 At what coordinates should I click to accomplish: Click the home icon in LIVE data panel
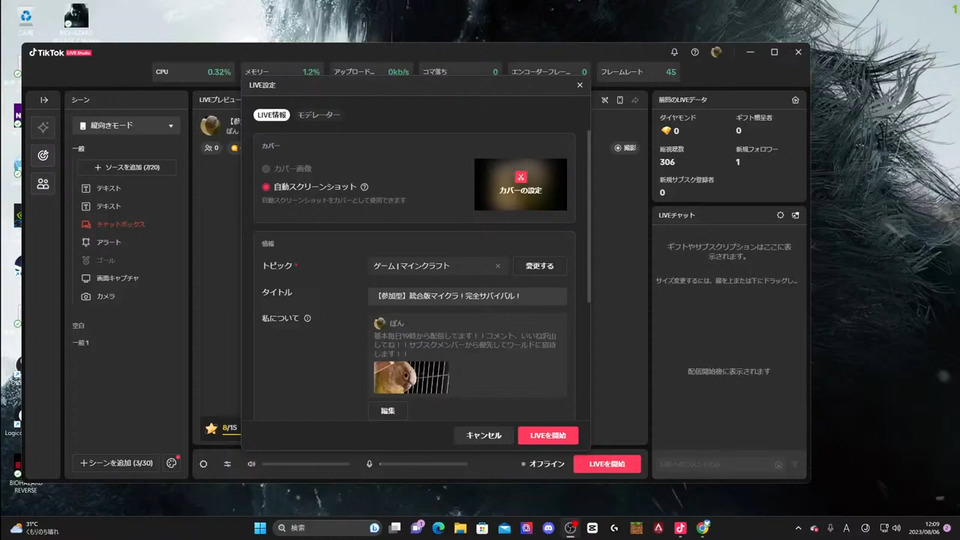point(795,100)
